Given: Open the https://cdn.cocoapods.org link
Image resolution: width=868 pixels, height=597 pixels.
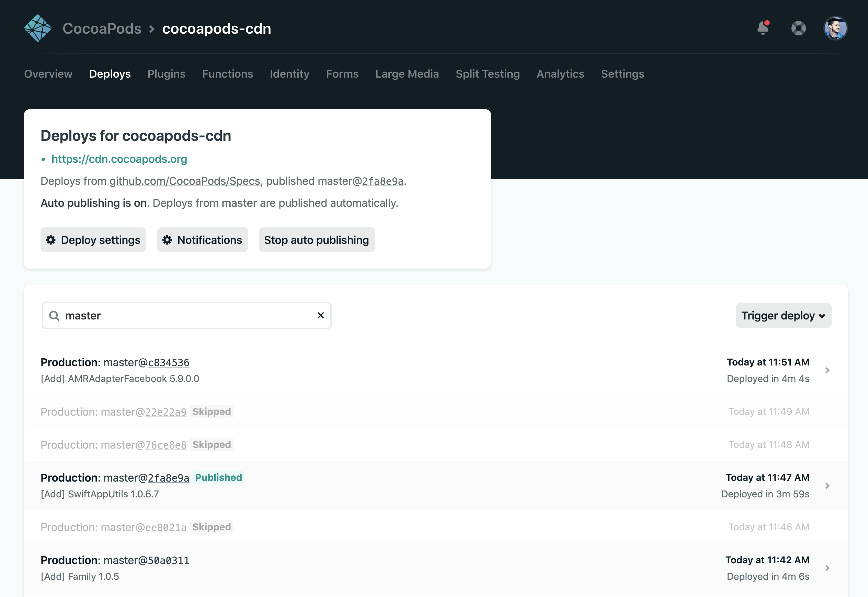Looking at the screenshot, I should 119,159.
